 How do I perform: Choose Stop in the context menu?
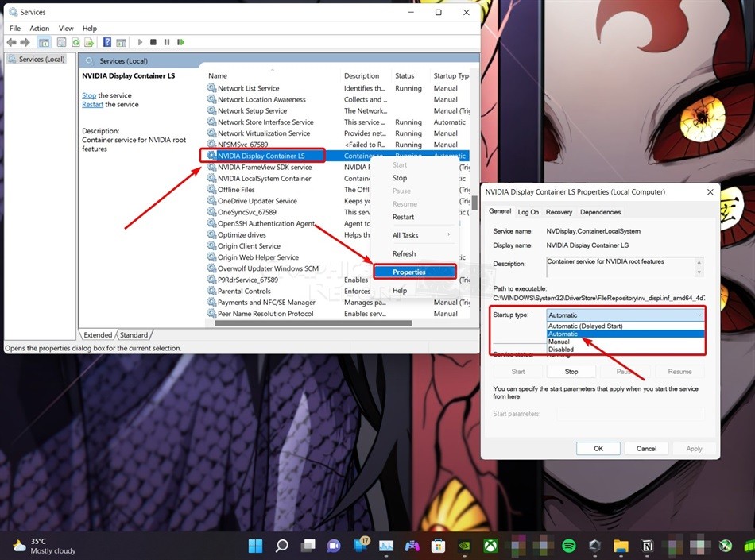414,178
